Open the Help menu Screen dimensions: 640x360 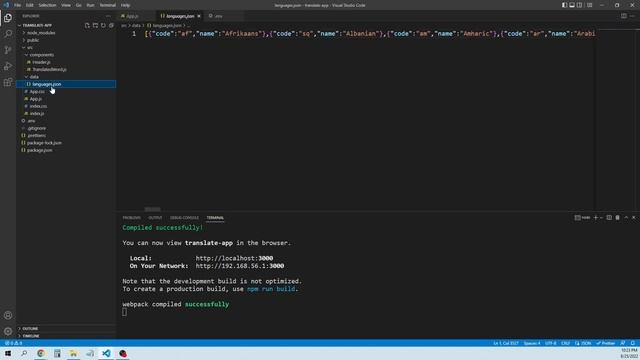point(125,5)
